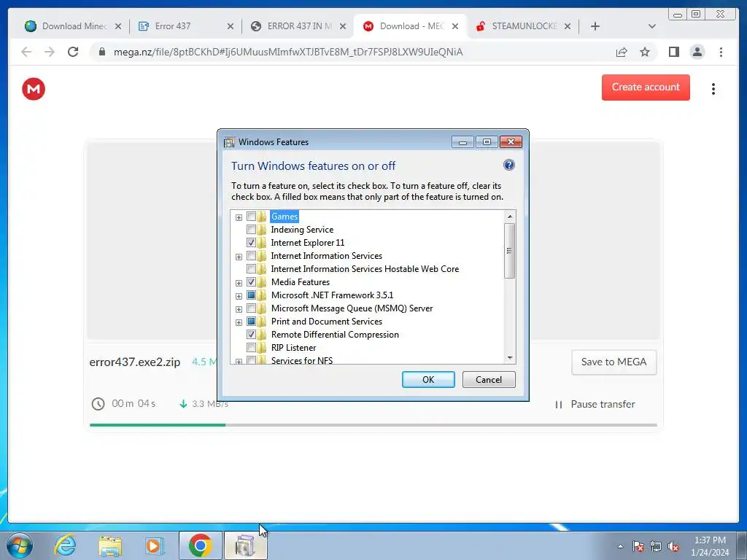Viewport: 747px width, 560px height.
Task: Click the mega.nz URL address field
Action: 287,52
